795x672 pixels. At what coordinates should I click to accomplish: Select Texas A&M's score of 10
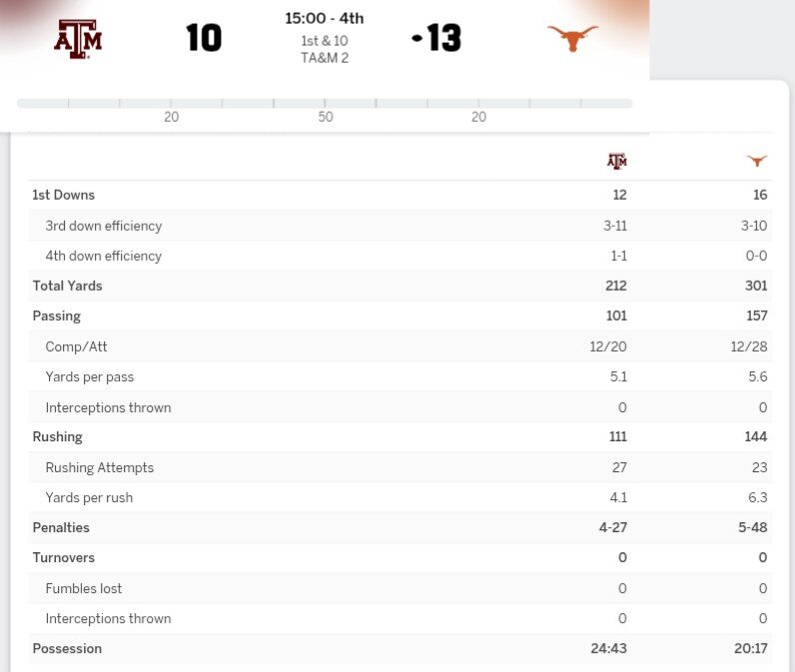coord(204,39)
